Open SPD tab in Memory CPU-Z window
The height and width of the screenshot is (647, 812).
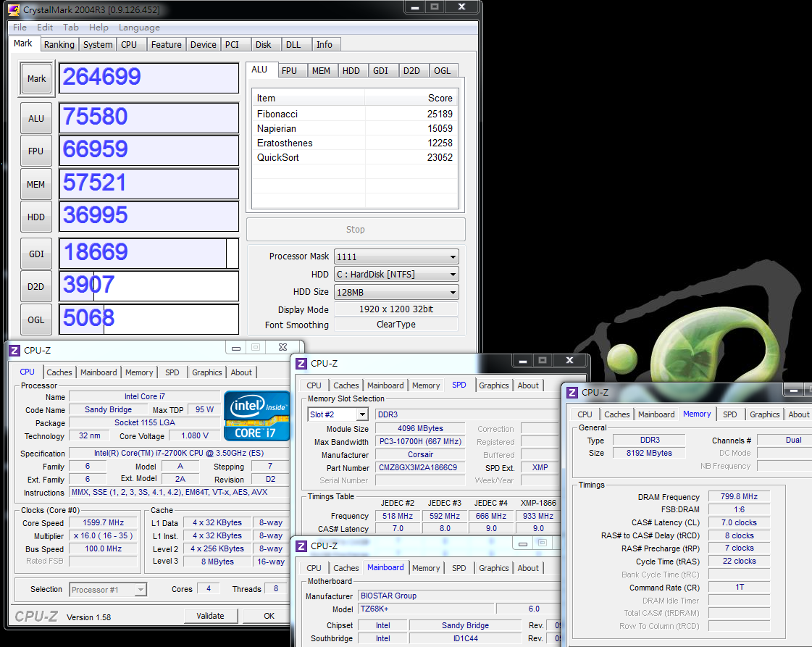pos(729,414)
